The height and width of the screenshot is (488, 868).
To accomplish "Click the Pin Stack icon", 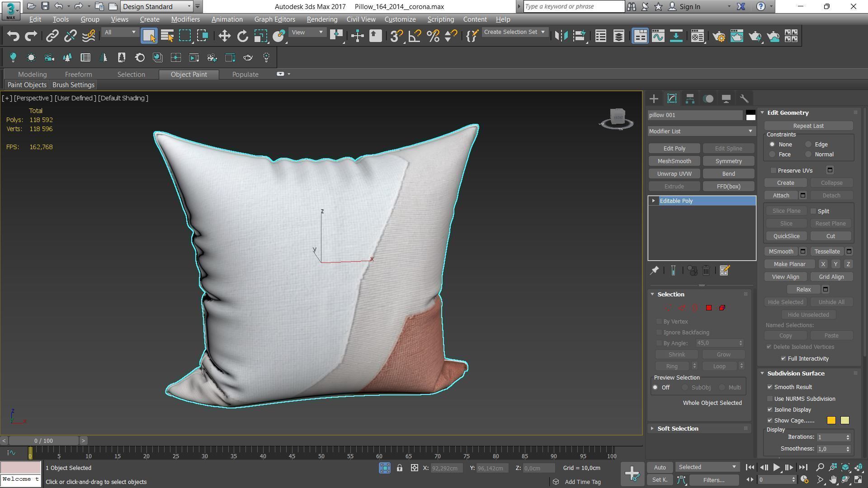I will click(x=654, y=271).
